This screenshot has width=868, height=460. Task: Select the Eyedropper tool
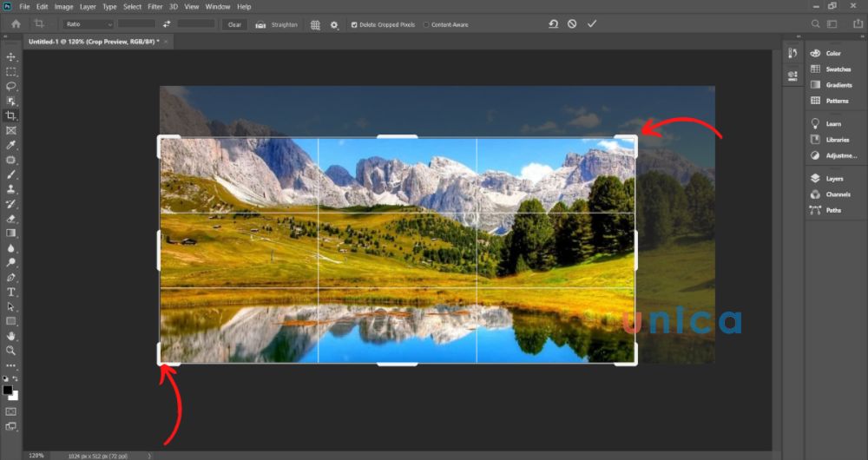click(10, 145)
